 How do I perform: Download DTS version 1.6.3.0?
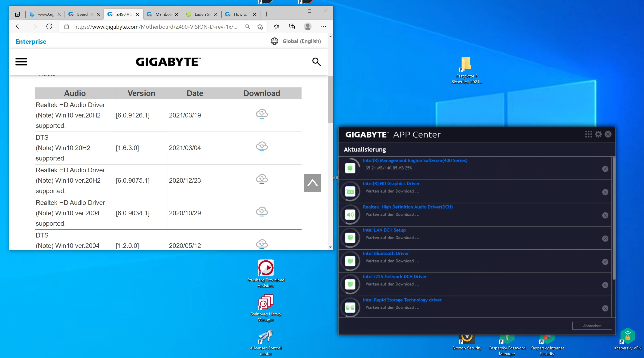(262, 146)
